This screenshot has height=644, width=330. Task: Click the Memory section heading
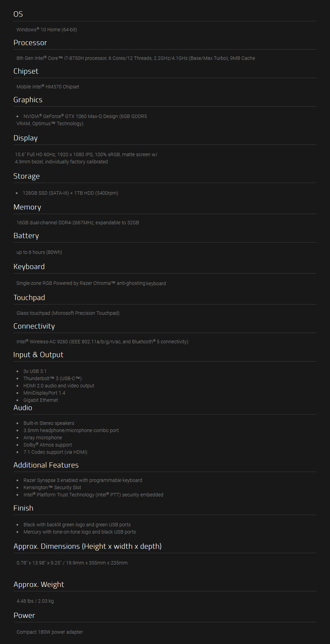[27, 207]
